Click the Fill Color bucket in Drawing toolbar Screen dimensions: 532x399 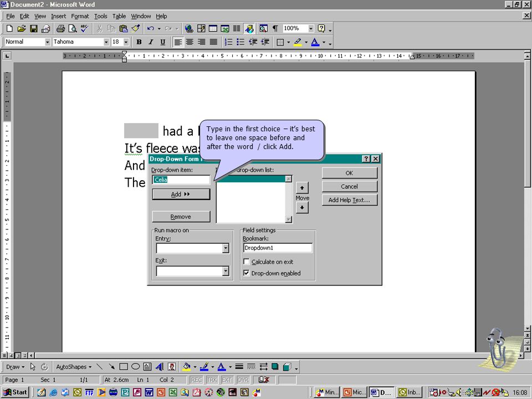pyautogui.click(x=186, y=367)
